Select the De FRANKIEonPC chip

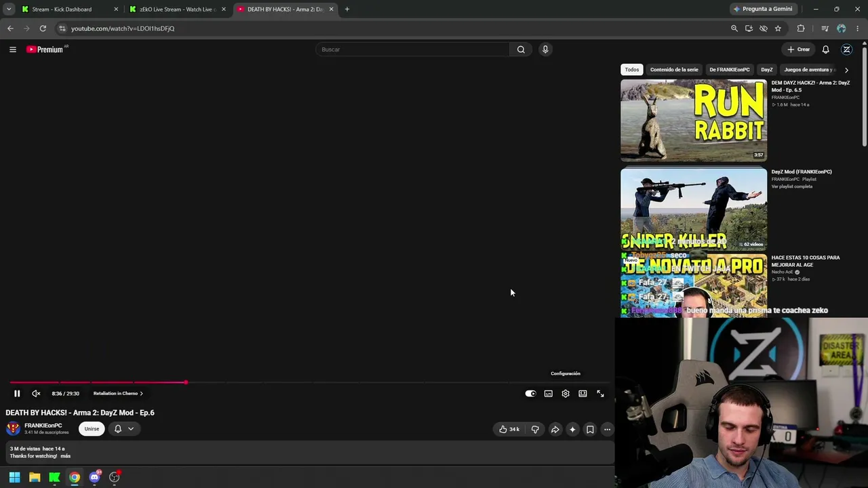730,70
